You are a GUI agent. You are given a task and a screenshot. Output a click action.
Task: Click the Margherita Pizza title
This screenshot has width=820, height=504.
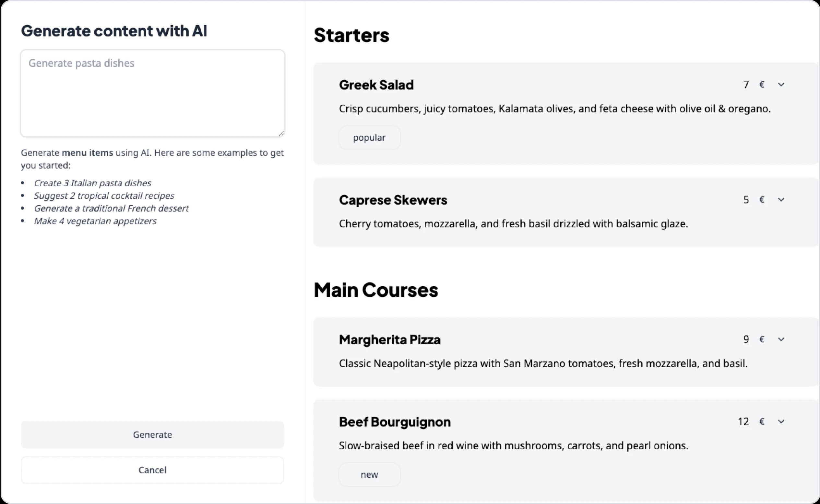click(x=390, y=340)
